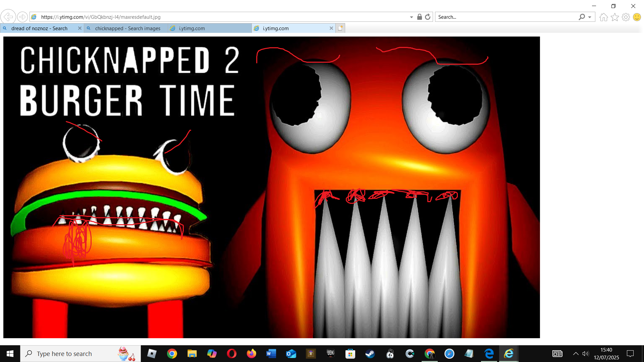Open the googly-eyes app in taskbar
Screen dimensions: 644x362
click(x=390, y=354)
